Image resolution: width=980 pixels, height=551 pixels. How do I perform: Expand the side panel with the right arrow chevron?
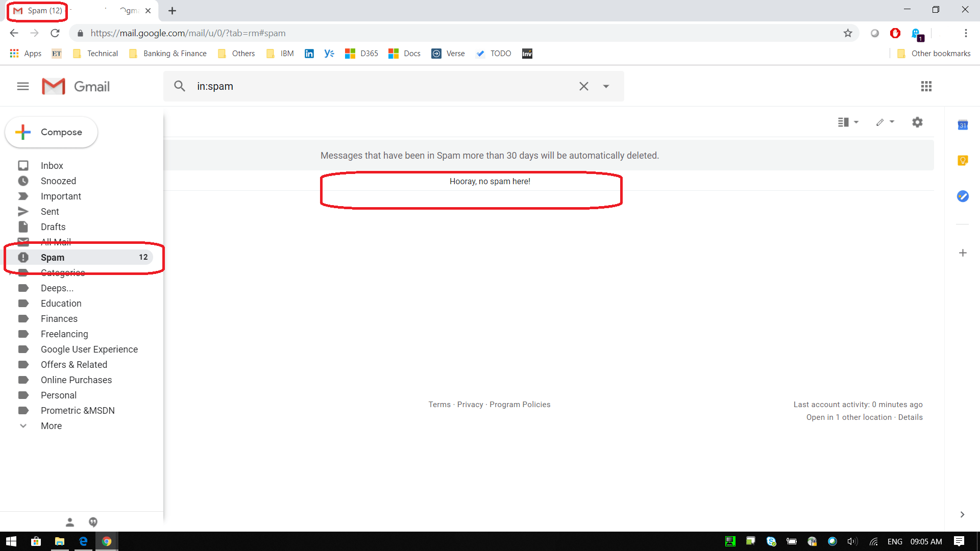click(962, 515)
